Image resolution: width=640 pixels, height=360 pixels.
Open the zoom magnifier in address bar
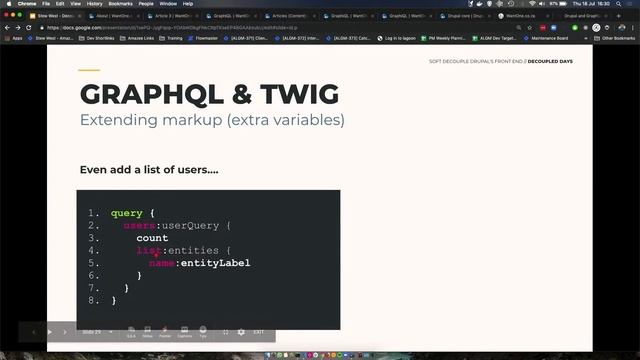click(519, 28)
